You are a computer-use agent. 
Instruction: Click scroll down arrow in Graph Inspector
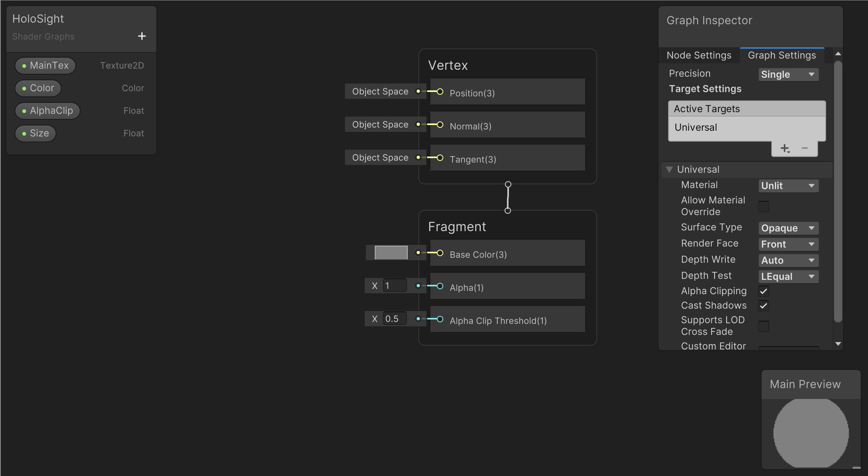pos(838,344)
